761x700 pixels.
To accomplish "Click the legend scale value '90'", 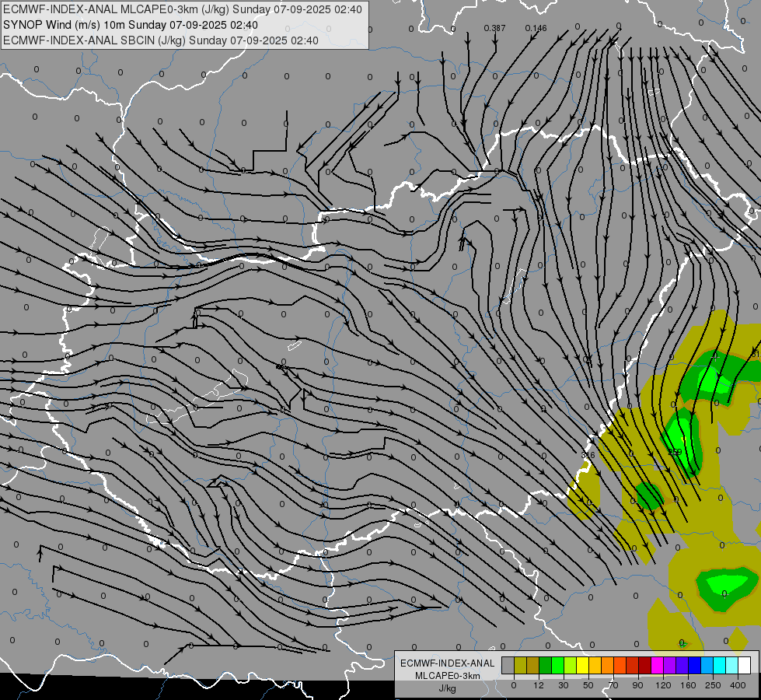I will [637, 686].
